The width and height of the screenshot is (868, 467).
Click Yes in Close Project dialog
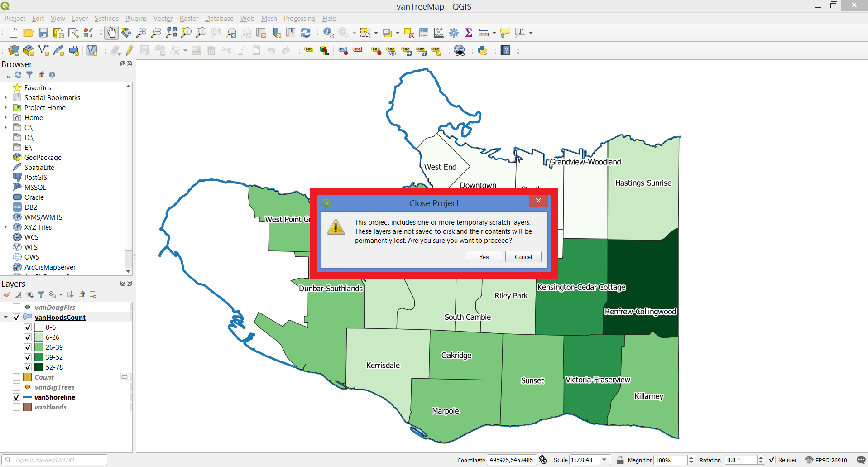(x=484, y=257)
